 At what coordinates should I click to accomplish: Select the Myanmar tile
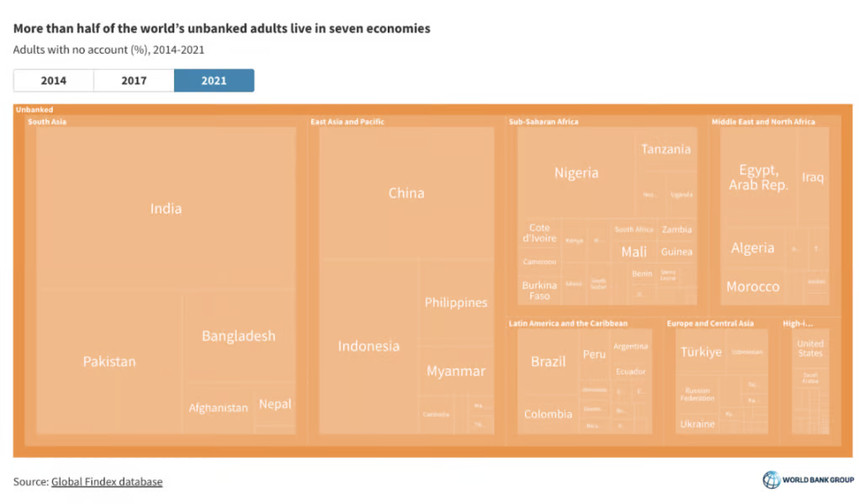(456, 371)
